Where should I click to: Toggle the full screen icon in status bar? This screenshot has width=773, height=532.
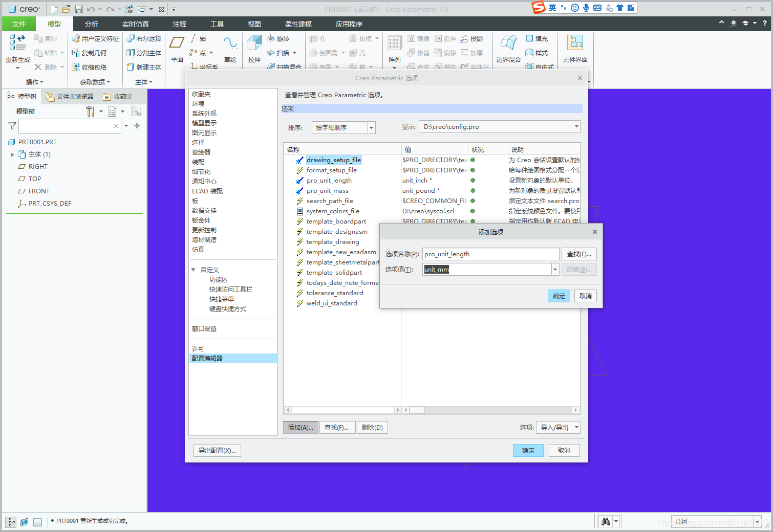[x=37, y=522]
